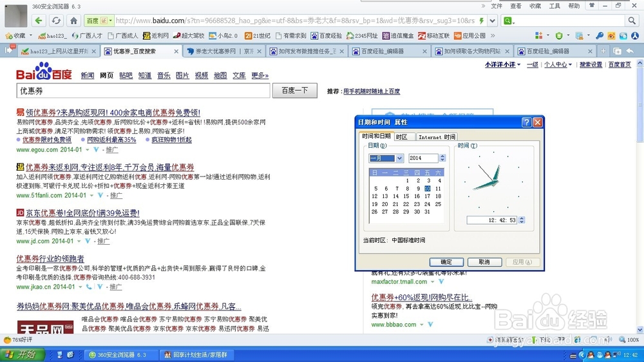The width and height of the screenshot is (644, 362).
Task: Click the magnifier search button in toolbar
Action: point(631,21)
